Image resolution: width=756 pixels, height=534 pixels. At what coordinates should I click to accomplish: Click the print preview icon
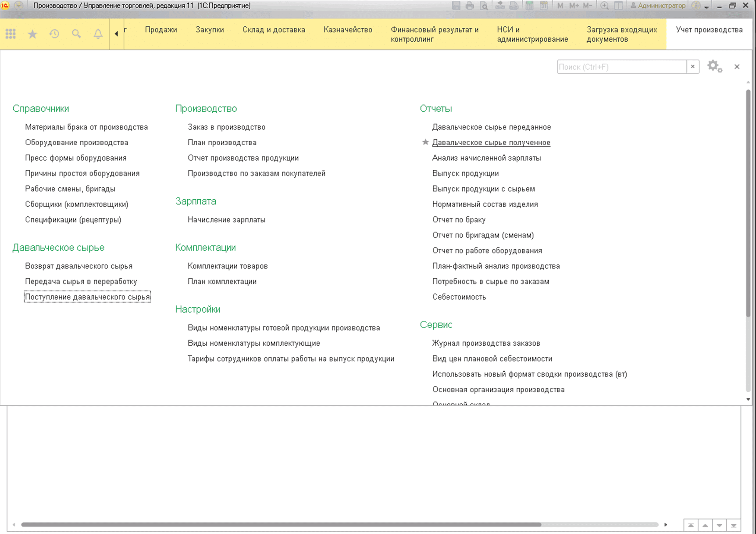[x=484, y=6]
